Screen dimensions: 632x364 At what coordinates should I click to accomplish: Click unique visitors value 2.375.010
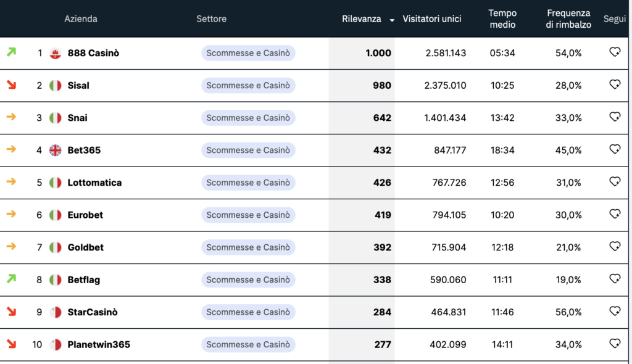click(445, 86)
